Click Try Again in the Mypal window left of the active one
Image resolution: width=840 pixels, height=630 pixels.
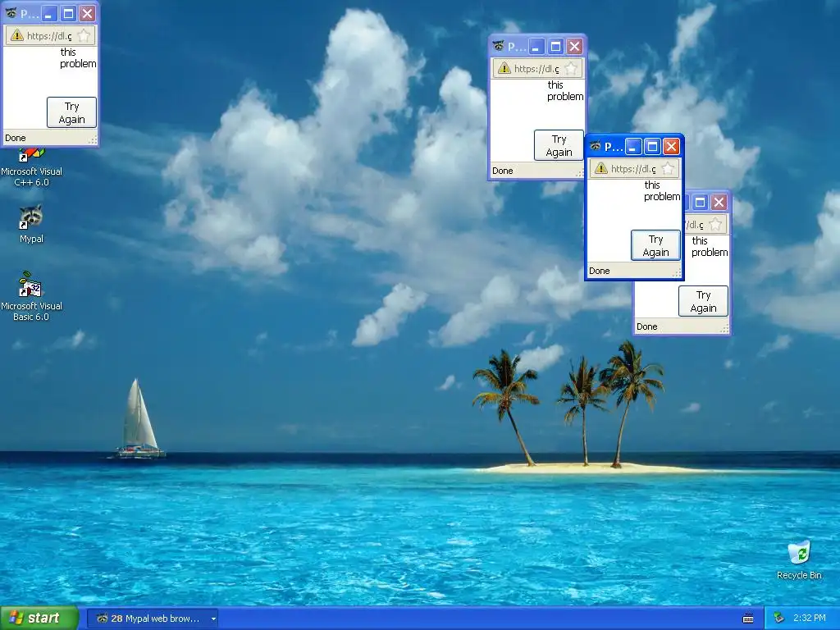point(559,145)
